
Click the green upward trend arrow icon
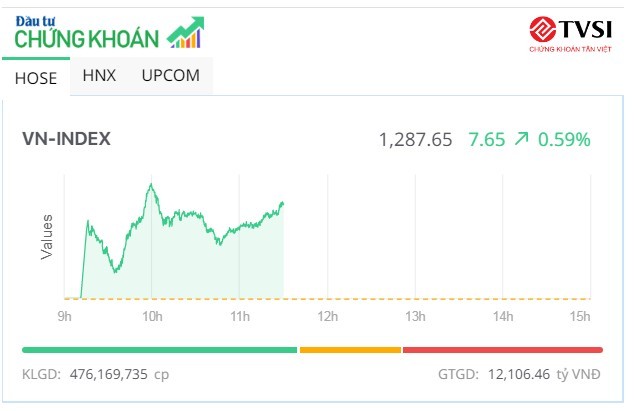(521, 140)
